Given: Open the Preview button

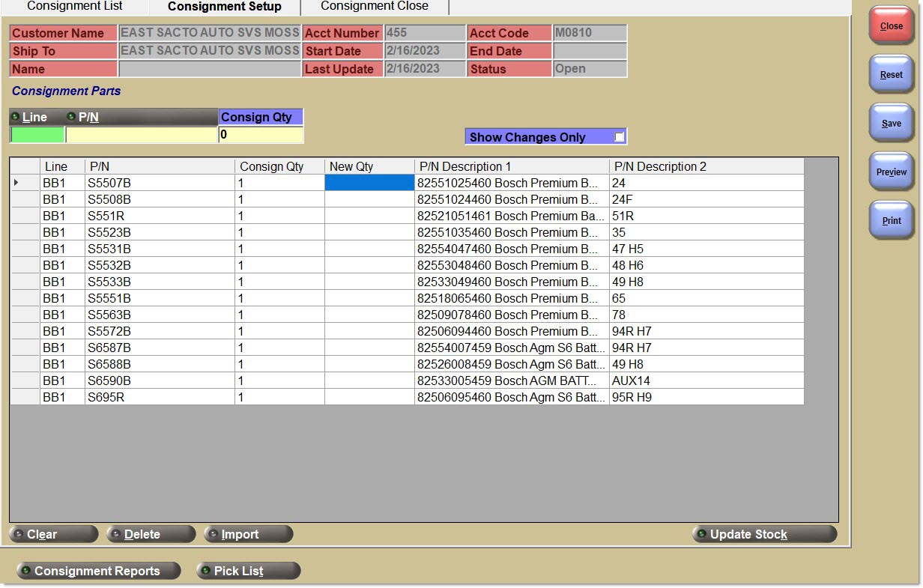Looking at the screenshot, I should (891, 172).
